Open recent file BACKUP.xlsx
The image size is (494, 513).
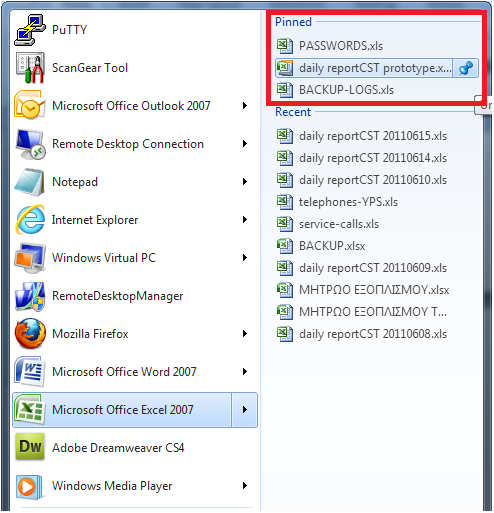tap(377, 246)
